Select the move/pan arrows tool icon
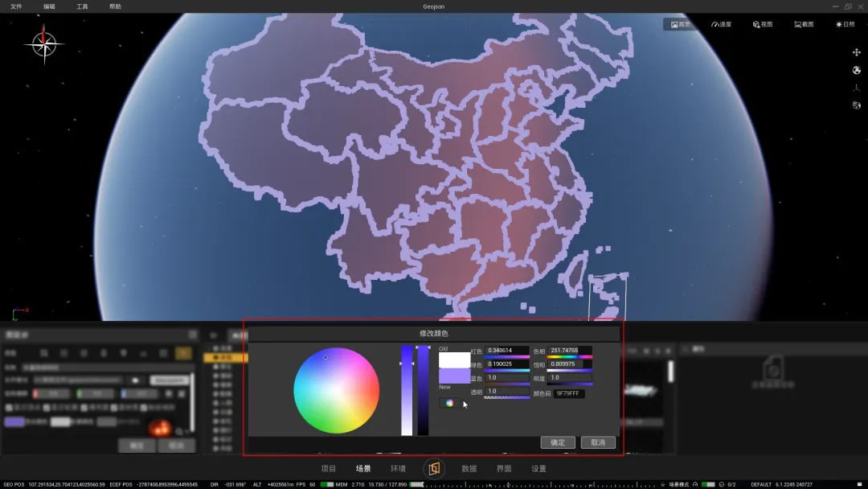The height and width of the screenshot is (489, 868). click(x=857, y=52)
